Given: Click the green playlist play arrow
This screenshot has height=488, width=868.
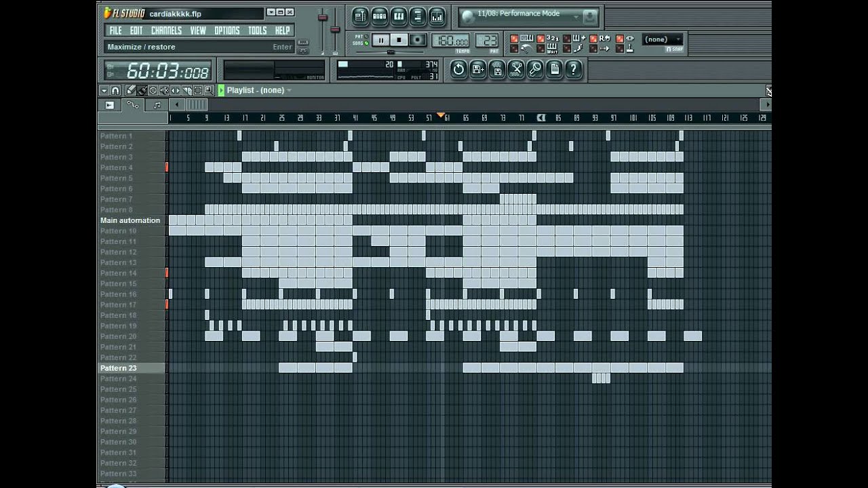Looking at the screenshot, I should (x=221, y=90).
